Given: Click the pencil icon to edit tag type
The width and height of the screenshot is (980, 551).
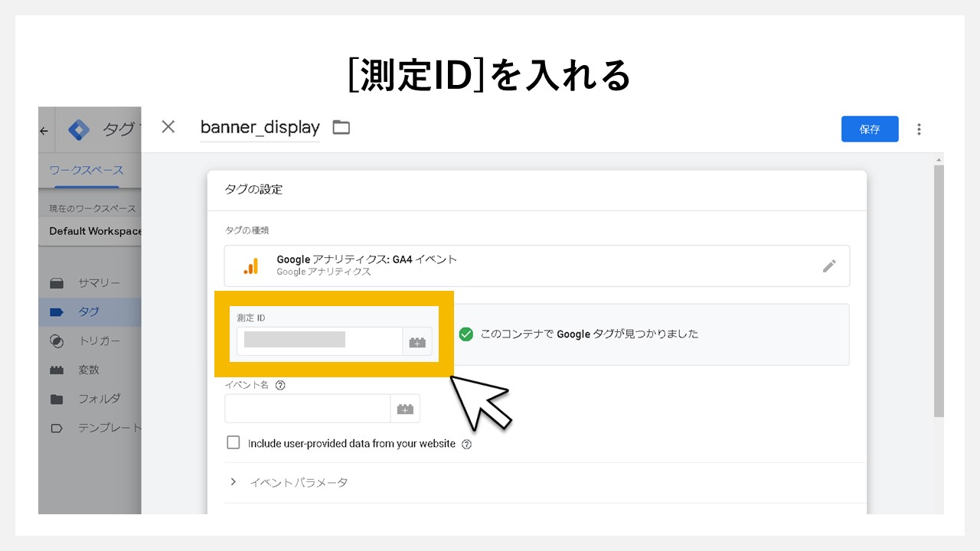Looking at the screenshot, I should point(829,265).
